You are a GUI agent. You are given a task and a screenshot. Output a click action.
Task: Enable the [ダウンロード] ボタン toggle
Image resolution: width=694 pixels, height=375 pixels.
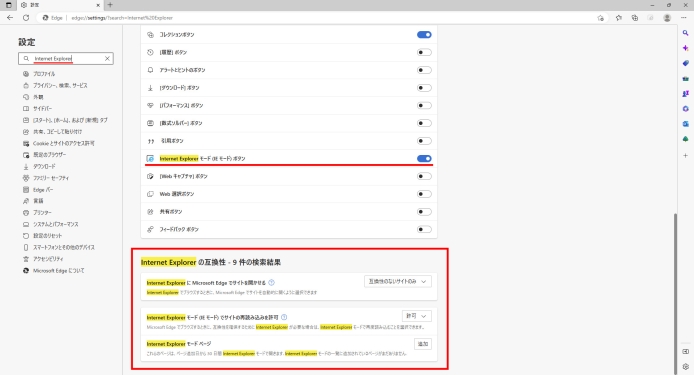(x=424, y=88)
